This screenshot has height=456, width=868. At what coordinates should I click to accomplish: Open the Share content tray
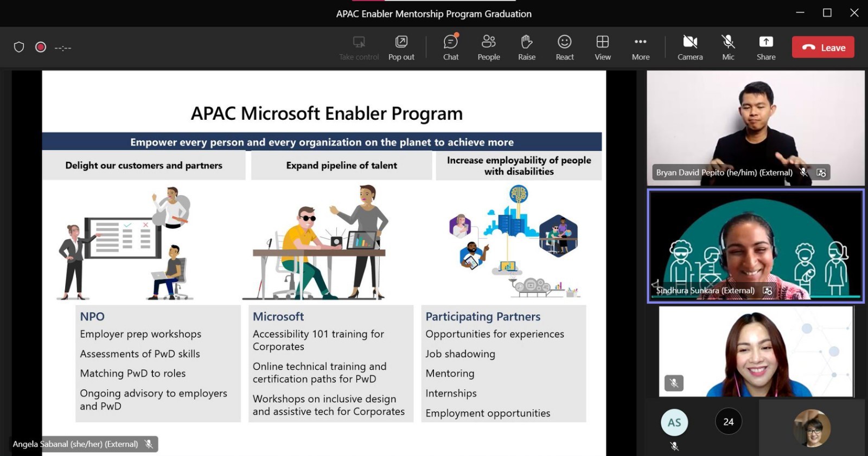click(x=766, y=48)
